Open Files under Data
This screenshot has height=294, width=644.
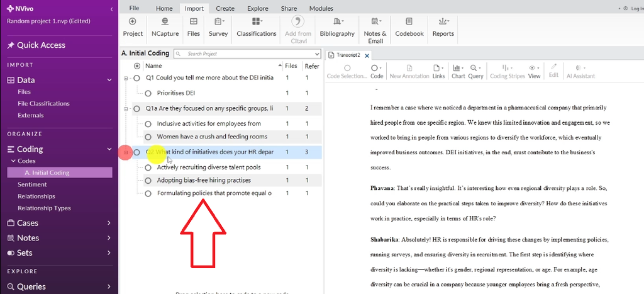(x=25, y=92)
